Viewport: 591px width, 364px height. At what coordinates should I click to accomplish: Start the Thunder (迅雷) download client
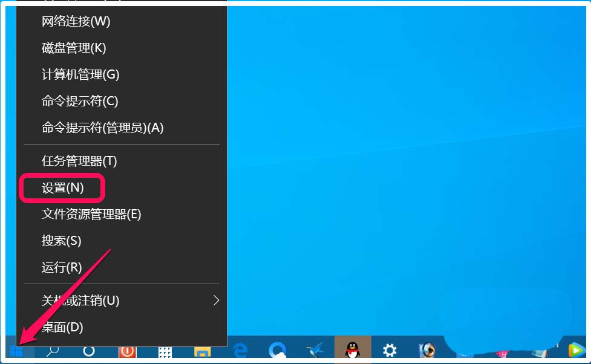tap(315, 351)
